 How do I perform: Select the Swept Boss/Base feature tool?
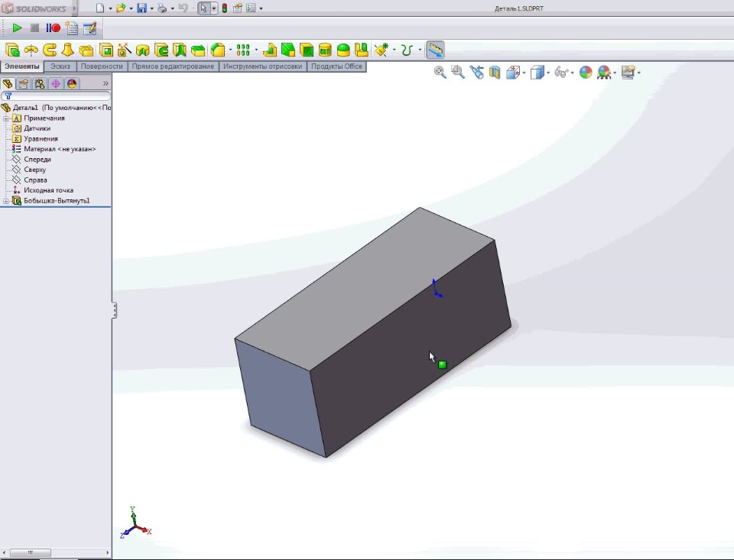click(50, 50)
